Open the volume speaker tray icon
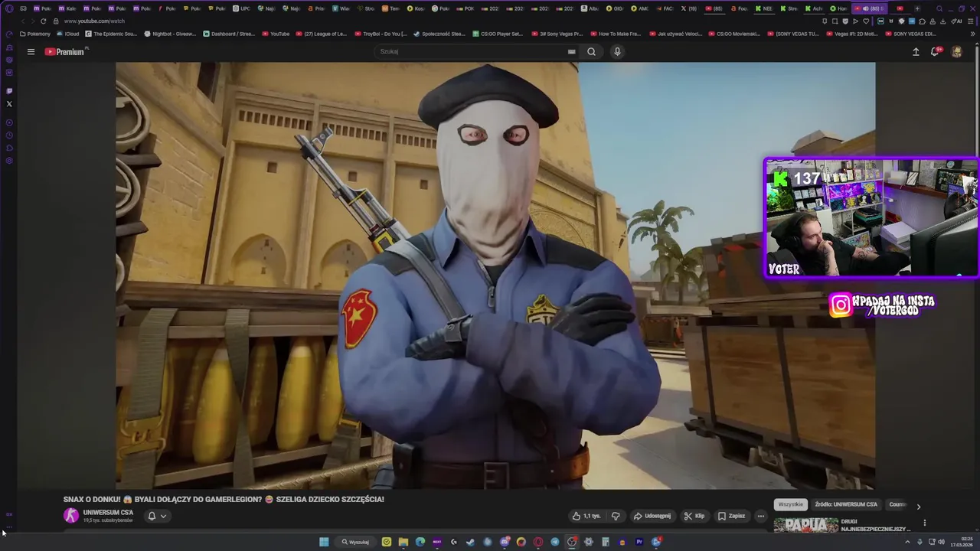Screen dimensions: 980x551 coord(941,542)
